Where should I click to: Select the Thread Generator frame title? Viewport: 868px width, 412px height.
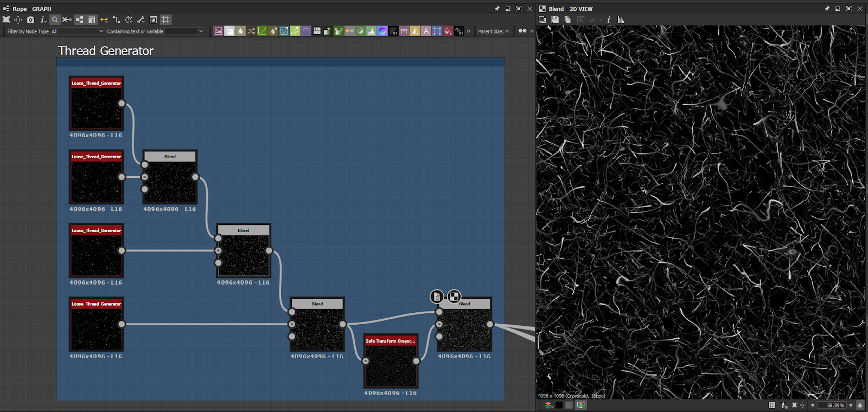(x=106, y=51)
